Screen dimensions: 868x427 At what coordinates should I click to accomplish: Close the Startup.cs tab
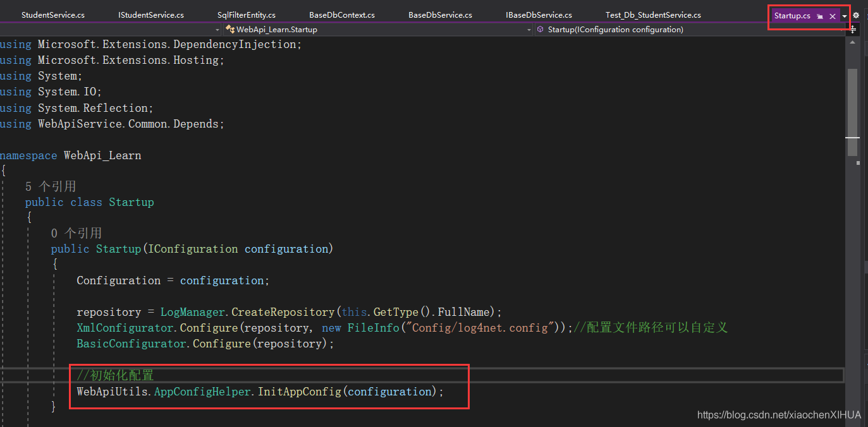coord(833,16)
